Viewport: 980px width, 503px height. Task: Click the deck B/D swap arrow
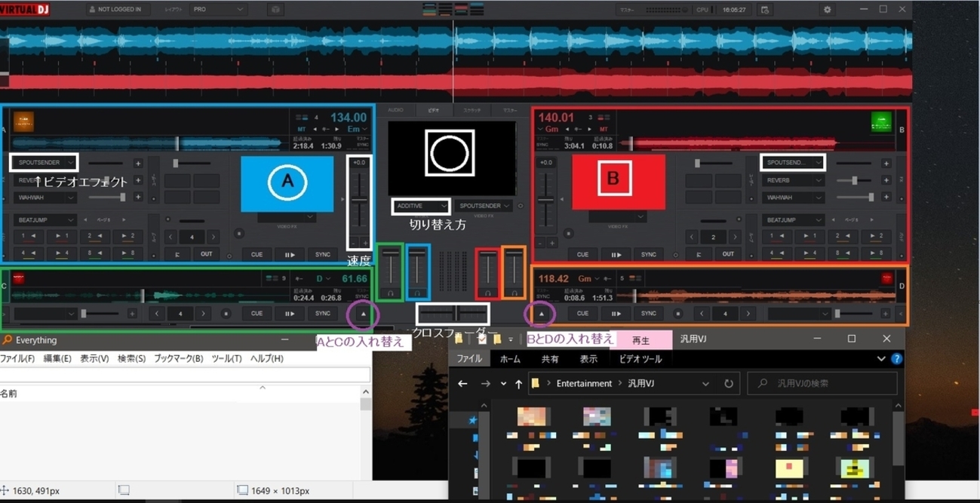click(x=542, y=314)
